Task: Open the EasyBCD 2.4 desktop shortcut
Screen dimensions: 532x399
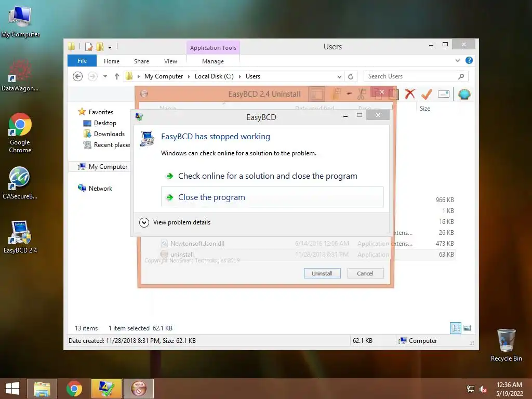Action: 20,237
